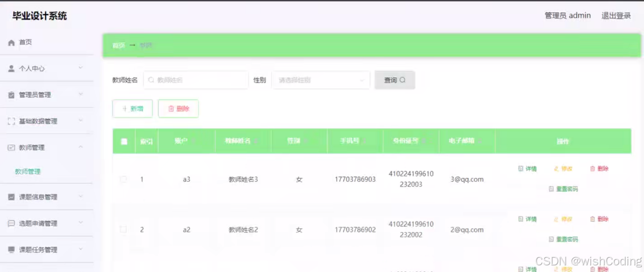The height and width of the screenshot is (272, 644).
Task: Click the trash icon of 删除 in row a2
Action: click(x=592, y=219)
